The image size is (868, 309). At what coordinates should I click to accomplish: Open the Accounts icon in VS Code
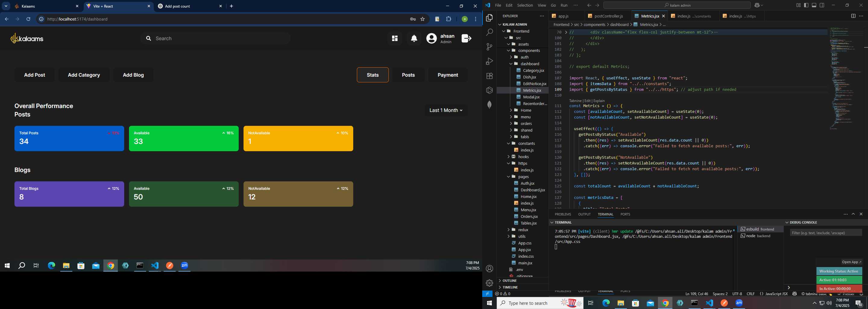489,269
